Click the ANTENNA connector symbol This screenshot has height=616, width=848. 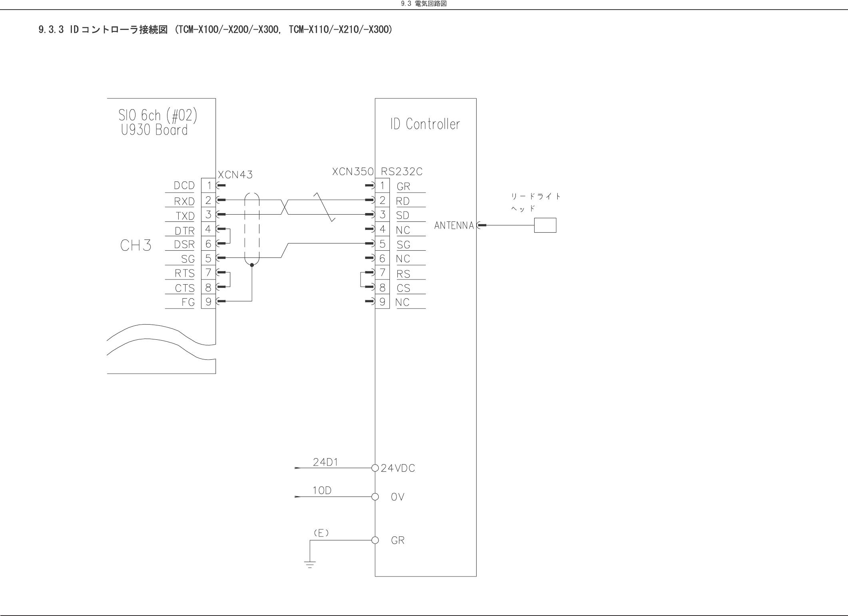481,225
